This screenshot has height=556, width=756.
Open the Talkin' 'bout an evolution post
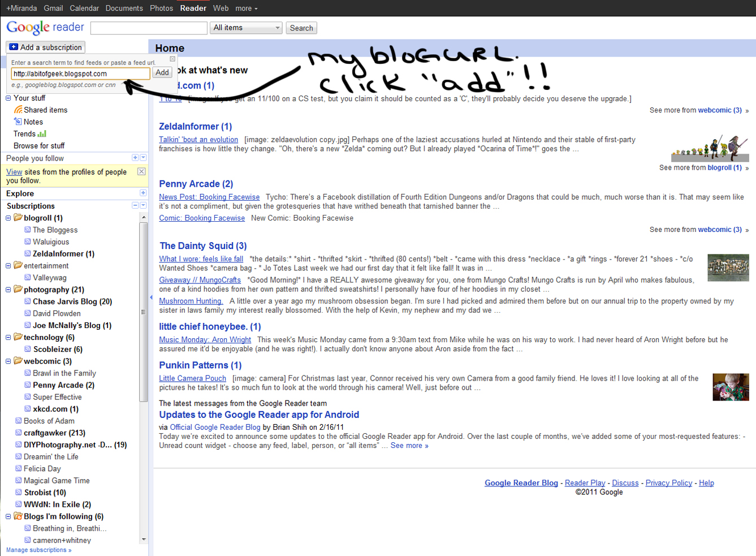click(198, 140)
